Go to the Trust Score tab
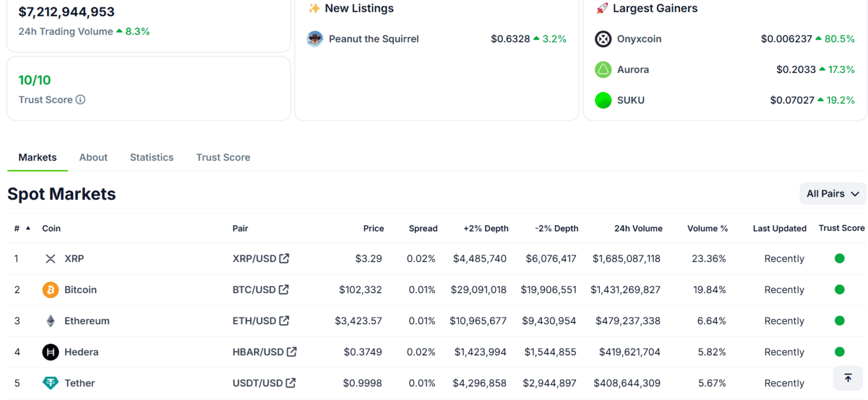The image size is (868, 400). click(223, 157)
